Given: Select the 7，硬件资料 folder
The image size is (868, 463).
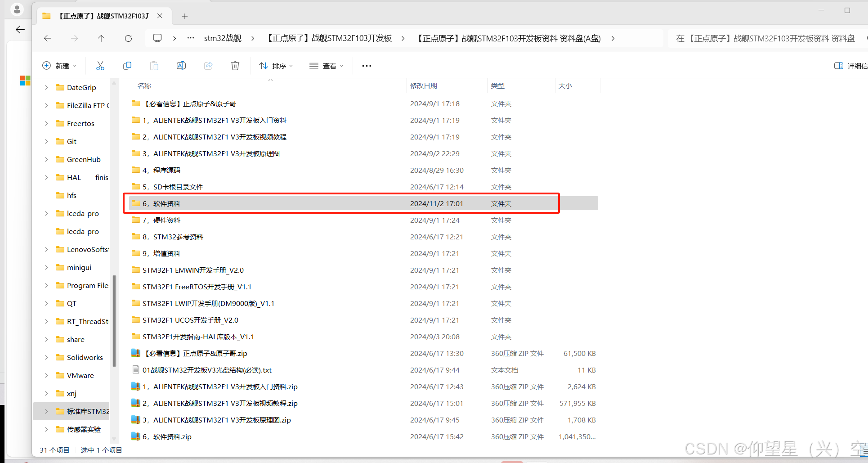Looking at the screenshot, I should 161,220.
